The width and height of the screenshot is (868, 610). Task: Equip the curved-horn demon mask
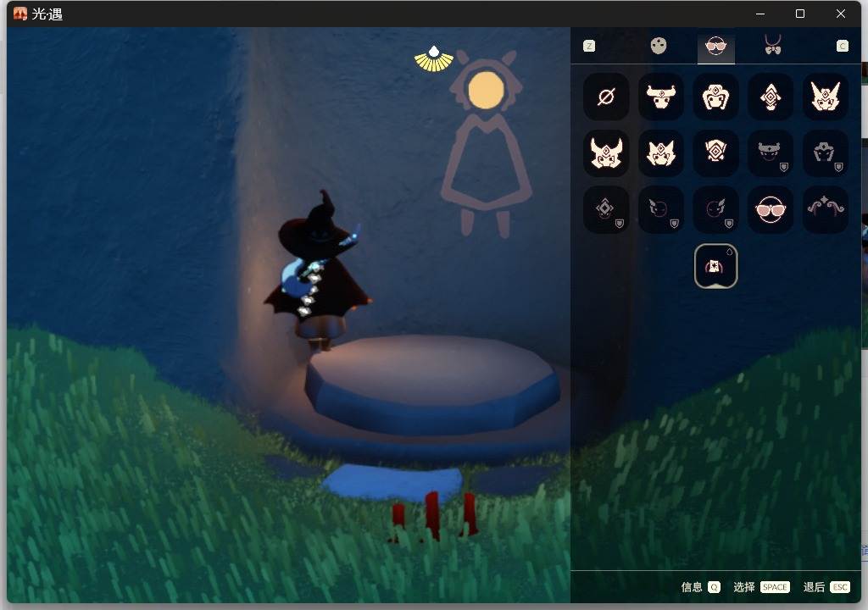click(x=606, y=152)
